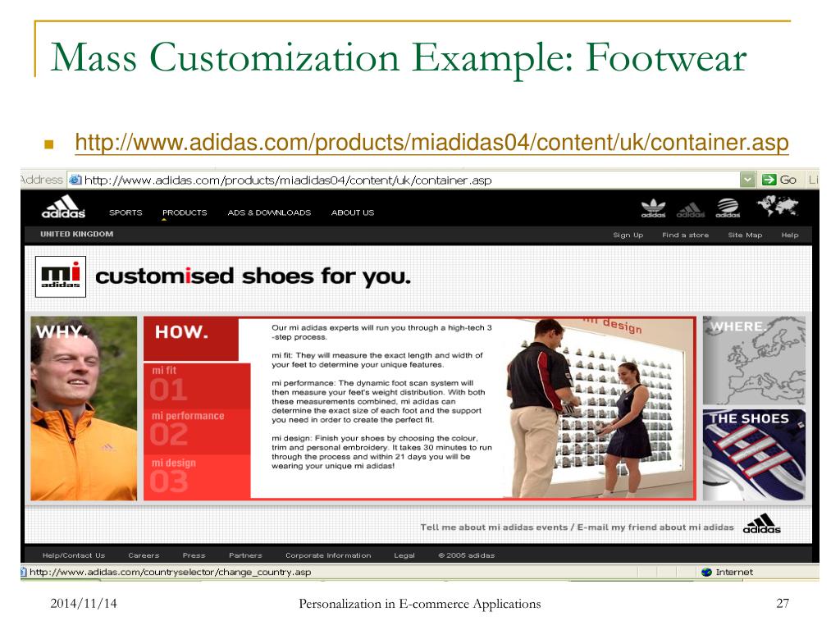Click the mi design store photo
This screenshot has height=630, width=840.
pos(600,409)
